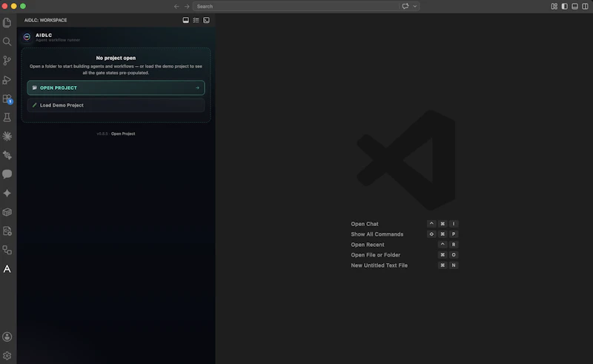Click the terminal icon in workspace header
The height and width of the screenshot is (364, 593).
point(206,20)
